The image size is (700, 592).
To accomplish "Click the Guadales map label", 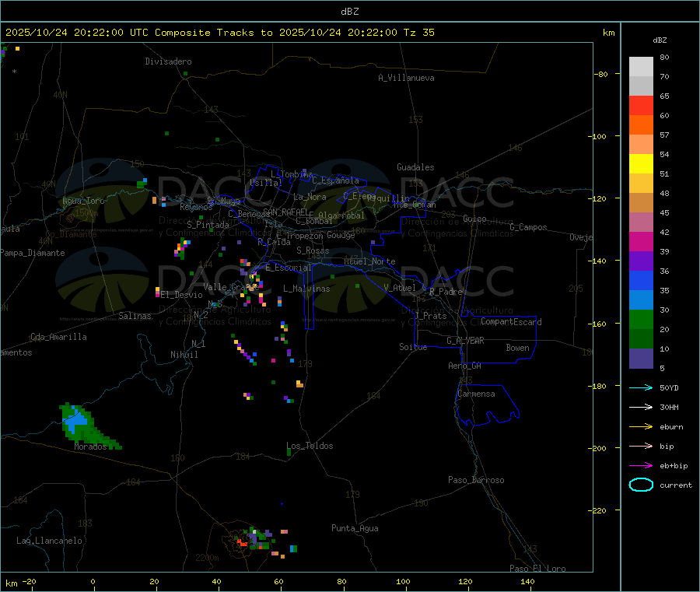I will point(415,167).
